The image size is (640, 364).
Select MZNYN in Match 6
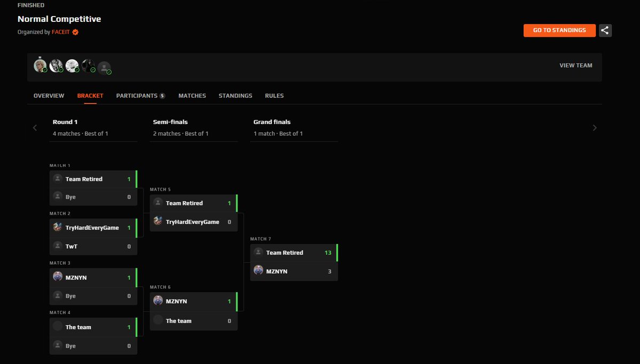(193, 301)
